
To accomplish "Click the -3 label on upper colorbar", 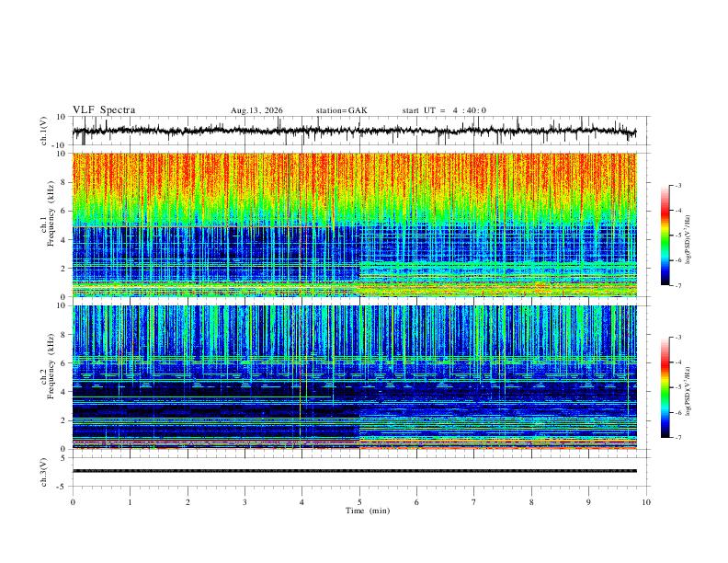I will pos(677,185).
